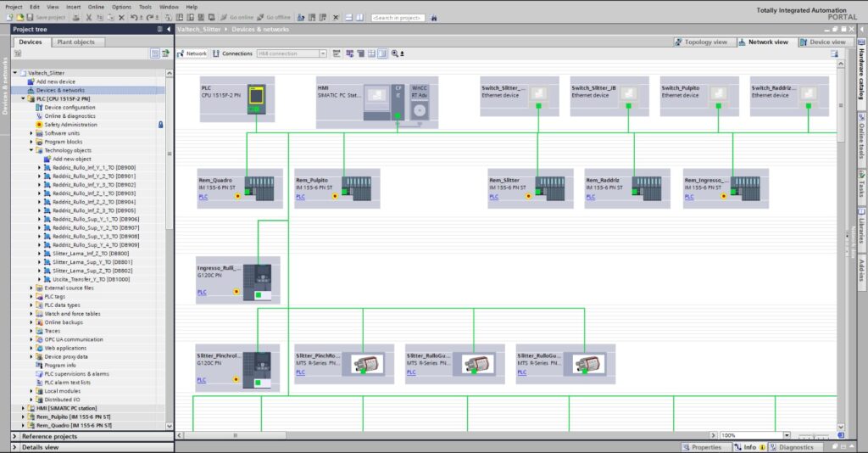Click the Undo arrow in toolbar

coord(135,18)
